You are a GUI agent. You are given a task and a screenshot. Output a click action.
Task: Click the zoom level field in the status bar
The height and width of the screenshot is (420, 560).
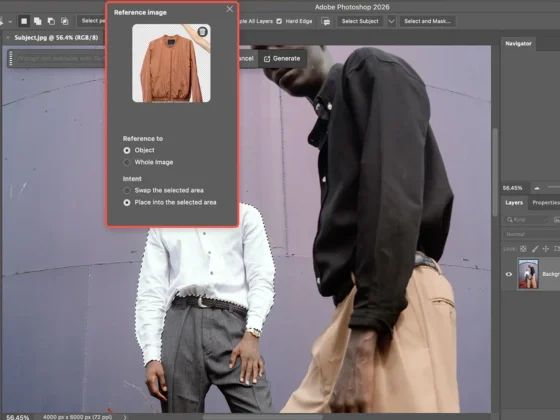point(18,417)
